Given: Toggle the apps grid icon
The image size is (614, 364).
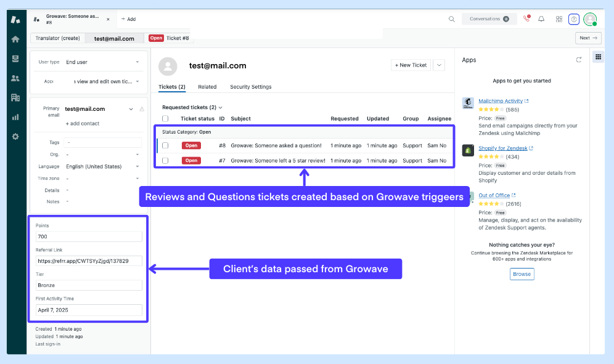Looking at the screenshot, I should 599,57.
